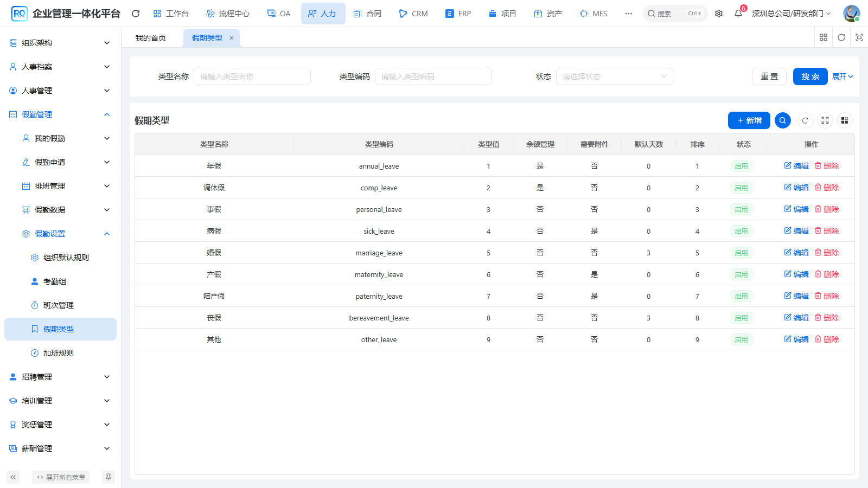Switch to the 资产 module
Image resolution: width=868 pixels, height=488 pixels.
point(548,14)
